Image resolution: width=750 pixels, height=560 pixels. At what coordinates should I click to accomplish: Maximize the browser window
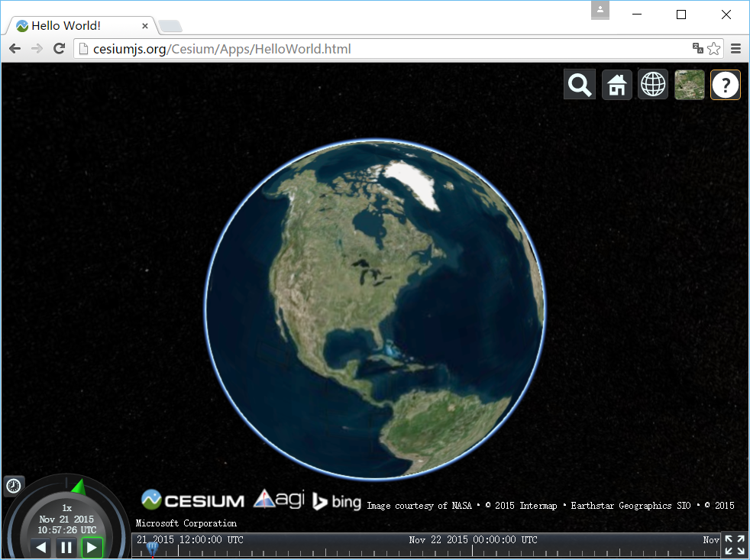[681, 15]
